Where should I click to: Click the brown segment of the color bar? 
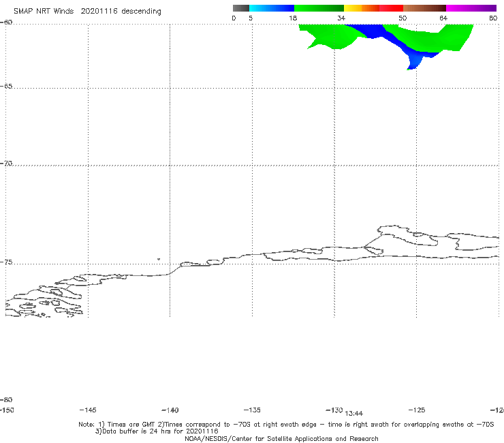coord(424,8)
